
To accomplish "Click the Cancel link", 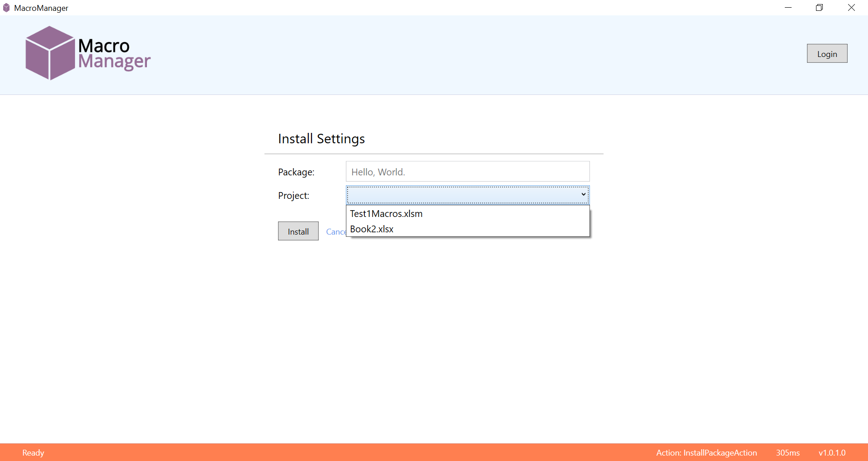I will [335, 231].
